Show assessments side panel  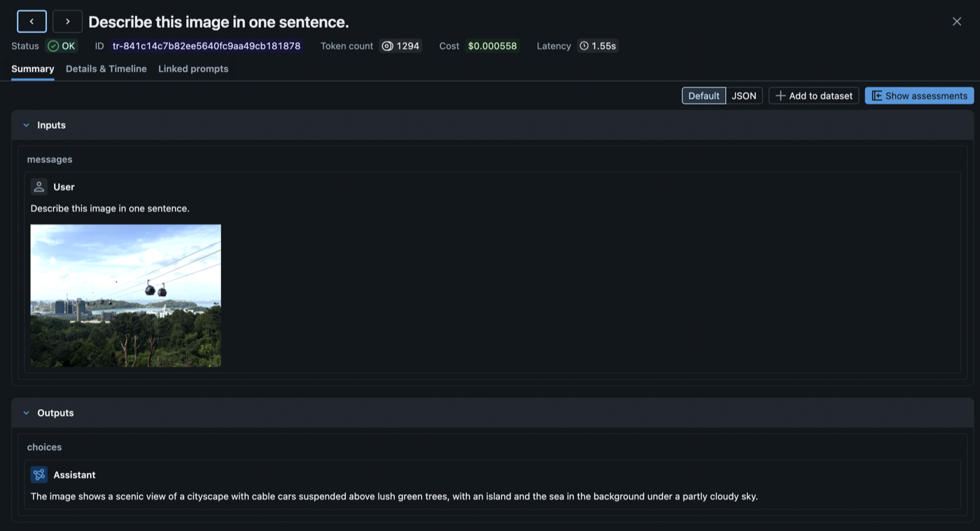pyautogui.click(x=918, y=96)
